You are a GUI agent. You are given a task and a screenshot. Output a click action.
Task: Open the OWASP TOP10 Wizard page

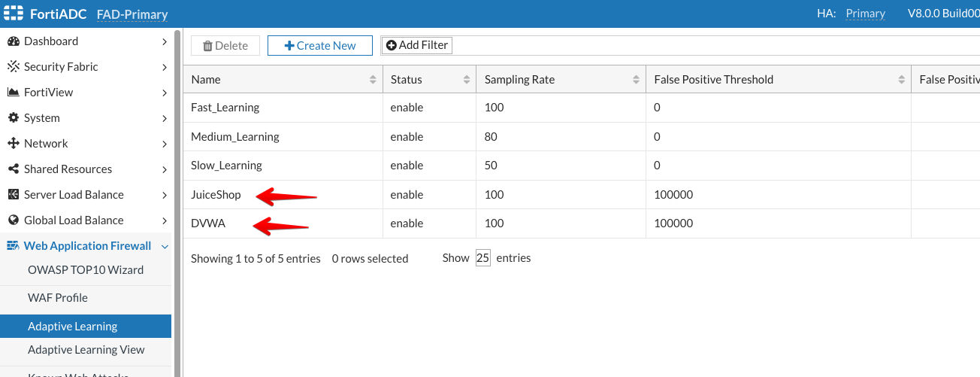86,270
